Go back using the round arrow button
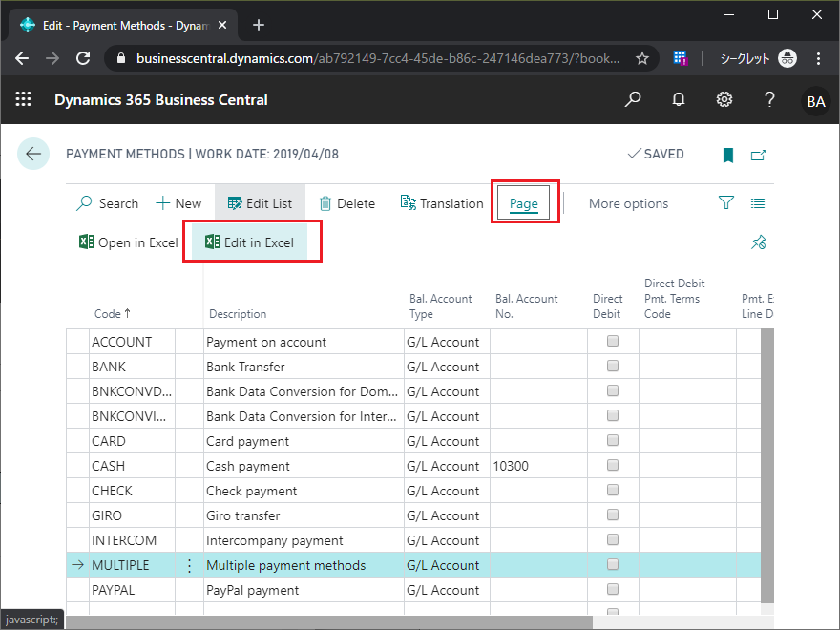Screen dimensions: 840x630 coord(33,154)
